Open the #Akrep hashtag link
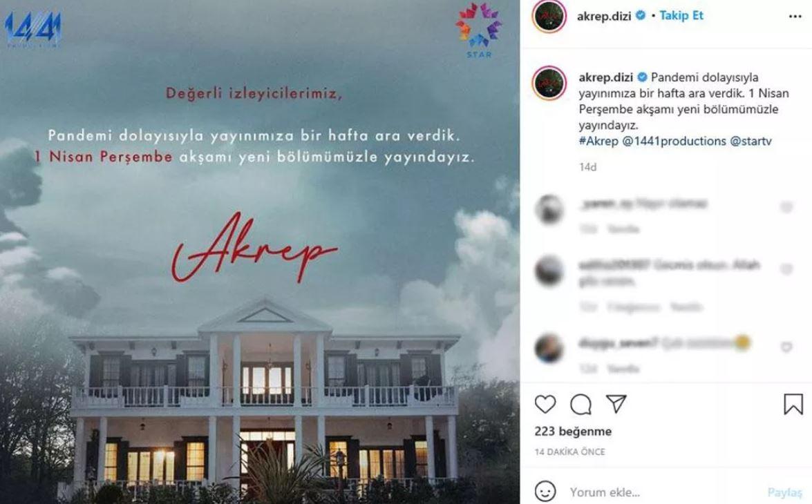Image resolution: width=812 pixels, height=504 pixels. pyautogui.click(x=598, y=141)
